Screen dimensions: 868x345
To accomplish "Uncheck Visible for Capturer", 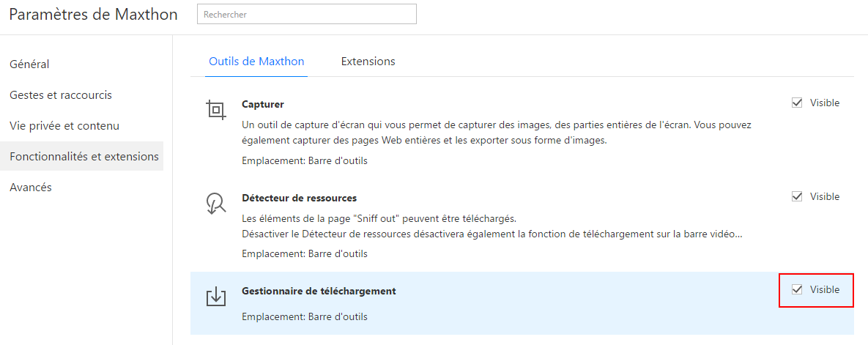I will tap(797, 103).
